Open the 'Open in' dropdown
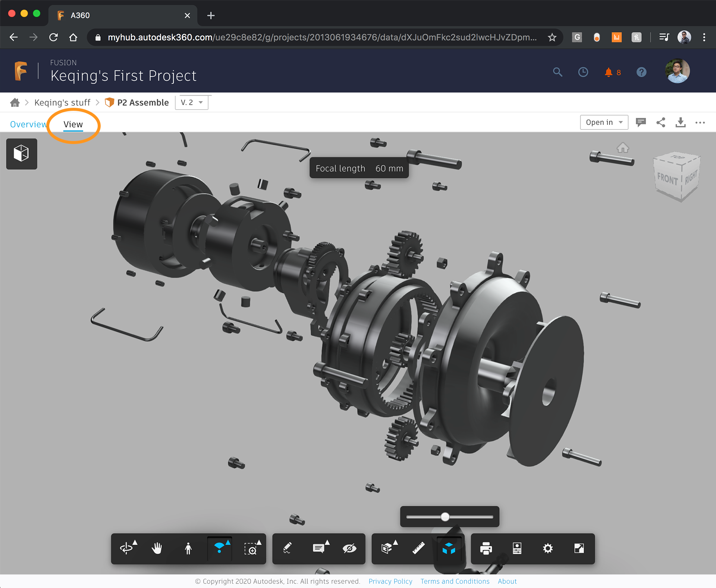The image size is (716, 588). tap(604, 122)
